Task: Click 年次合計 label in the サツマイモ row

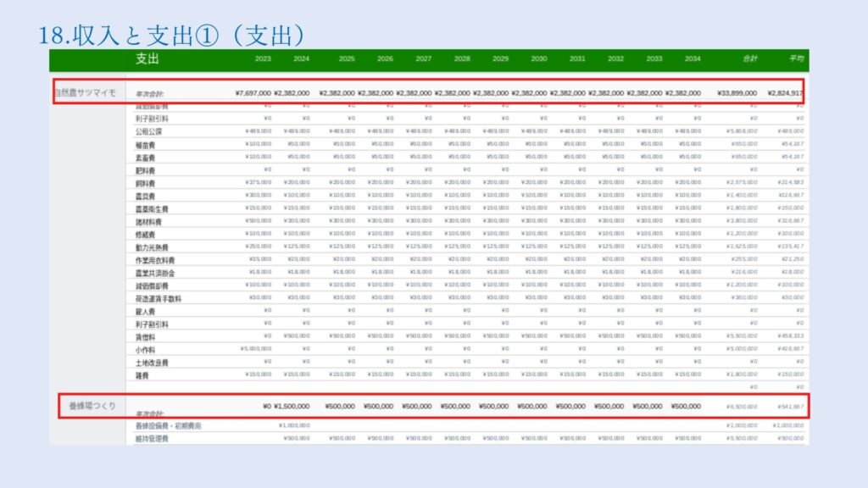Action: pyautogui.click(x=149, y=95)
